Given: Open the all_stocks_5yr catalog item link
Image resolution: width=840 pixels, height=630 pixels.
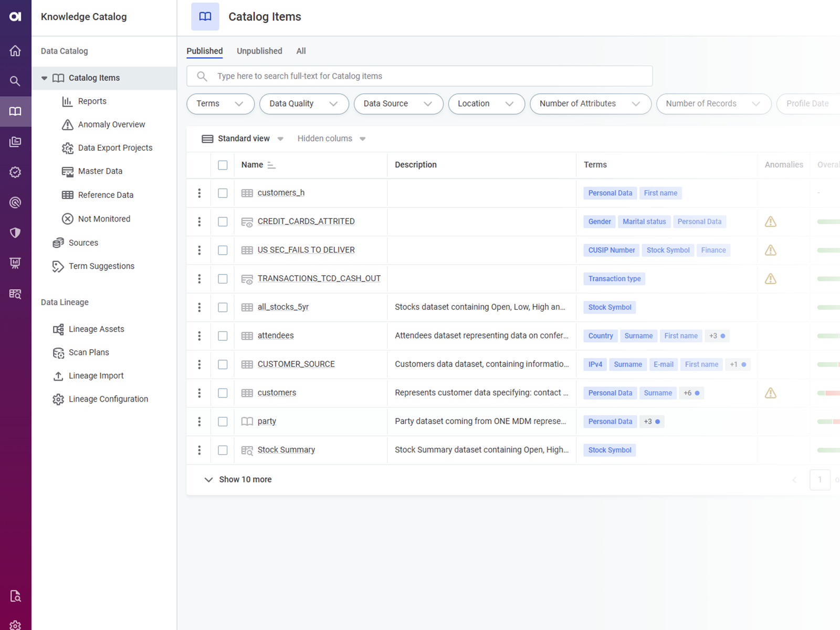Looking at the screenshot, I should click(x=283, y=307).
